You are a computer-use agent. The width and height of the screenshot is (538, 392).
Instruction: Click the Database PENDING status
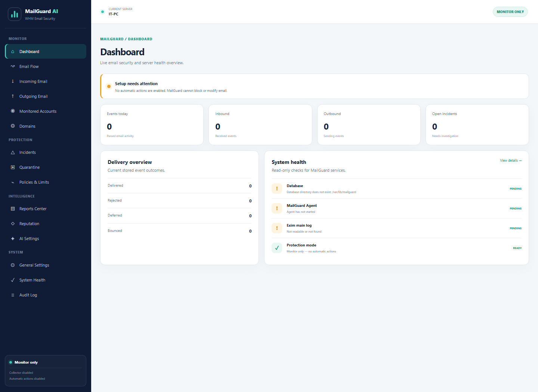[x=516, y=189]
